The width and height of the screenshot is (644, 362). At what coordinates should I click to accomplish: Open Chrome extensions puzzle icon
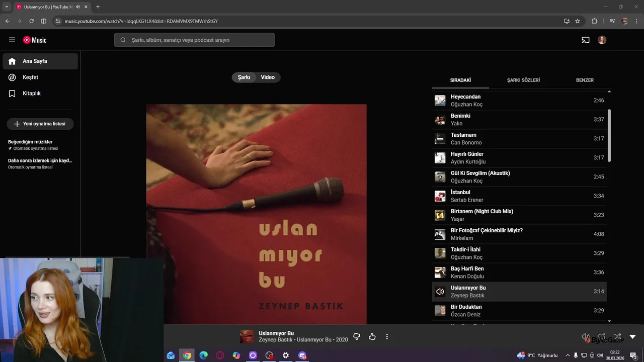pos(594,21)
